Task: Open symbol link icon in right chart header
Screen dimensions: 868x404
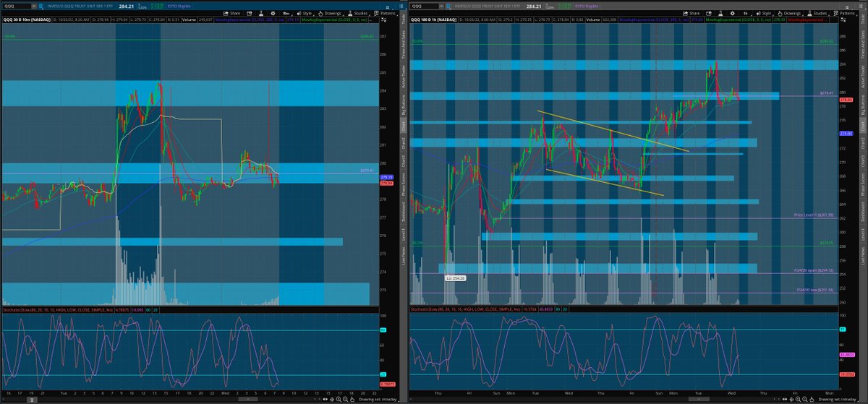Action: (448, 7)
